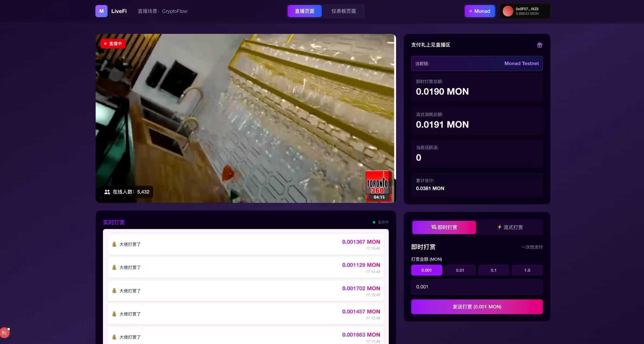
Task: Open wallet account 0x0F07...f423 menu
Action: [x=525, y=11]
